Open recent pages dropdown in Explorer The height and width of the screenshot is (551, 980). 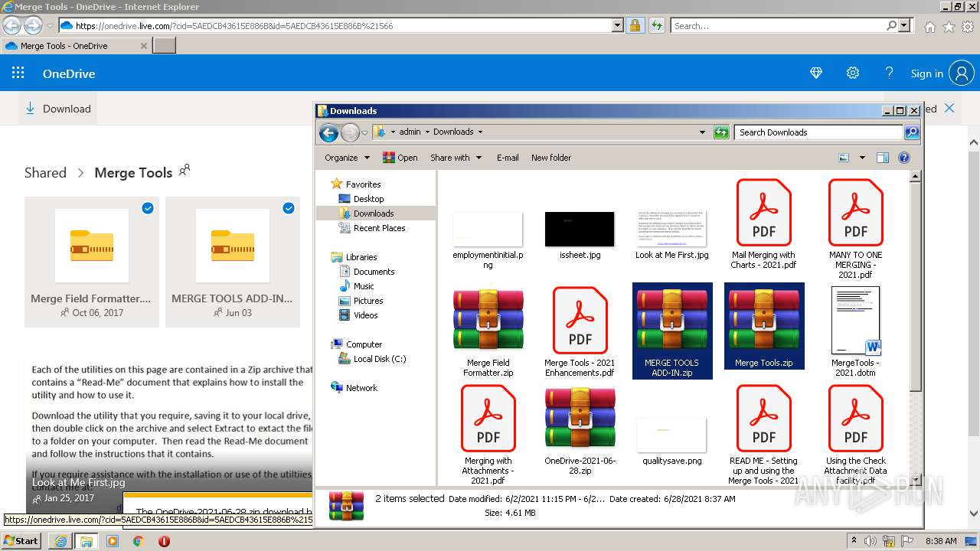[365, 132]
